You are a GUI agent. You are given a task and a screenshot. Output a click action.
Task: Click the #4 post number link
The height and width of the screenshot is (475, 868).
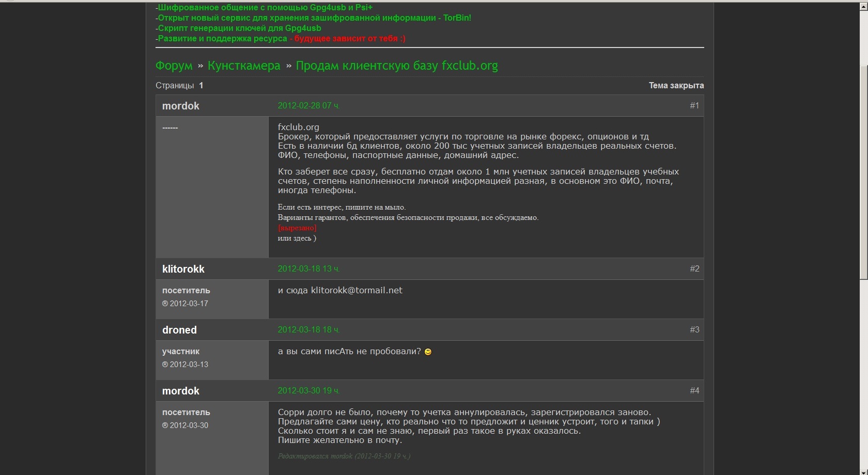coord(694,391)
